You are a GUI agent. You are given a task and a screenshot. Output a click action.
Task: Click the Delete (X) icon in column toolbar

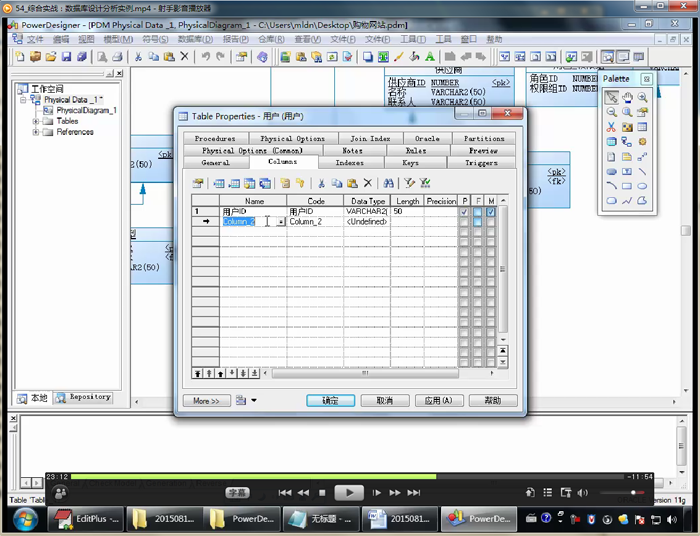click(x=367, y=183)
